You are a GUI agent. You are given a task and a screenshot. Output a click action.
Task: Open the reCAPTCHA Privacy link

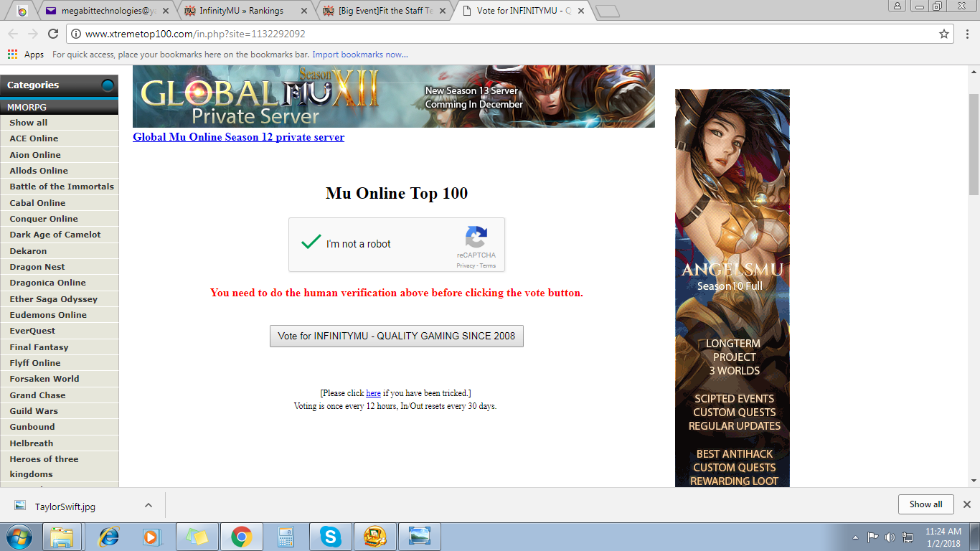pos(466,265)
